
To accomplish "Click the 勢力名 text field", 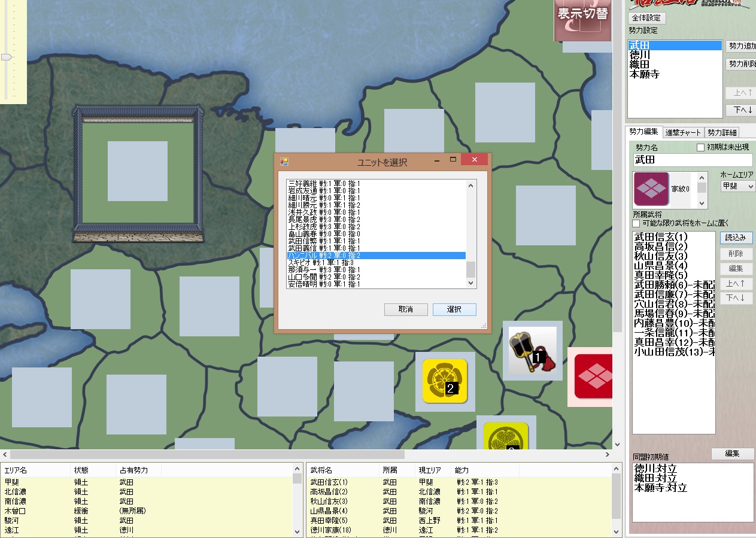I will [693, 160].
